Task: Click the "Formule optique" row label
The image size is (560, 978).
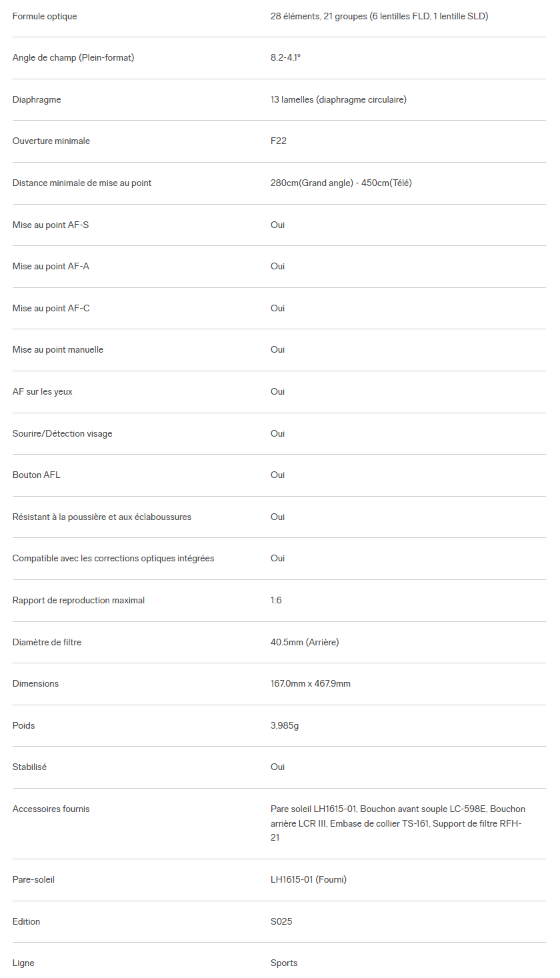Action: click(x=45, y=16)
